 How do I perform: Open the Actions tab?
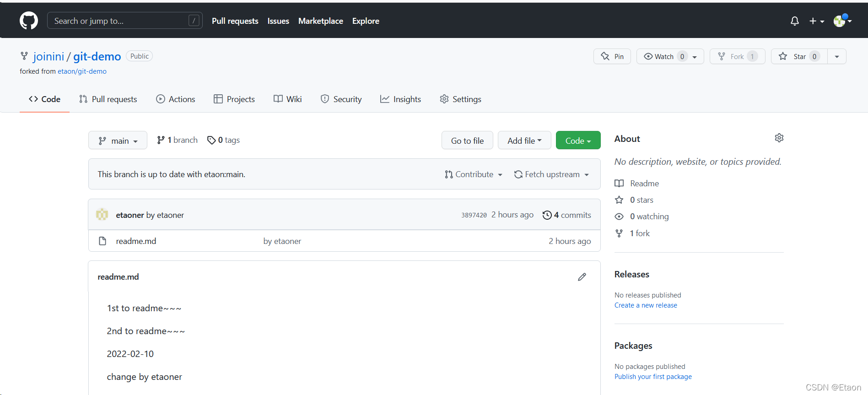coord(176,99)
